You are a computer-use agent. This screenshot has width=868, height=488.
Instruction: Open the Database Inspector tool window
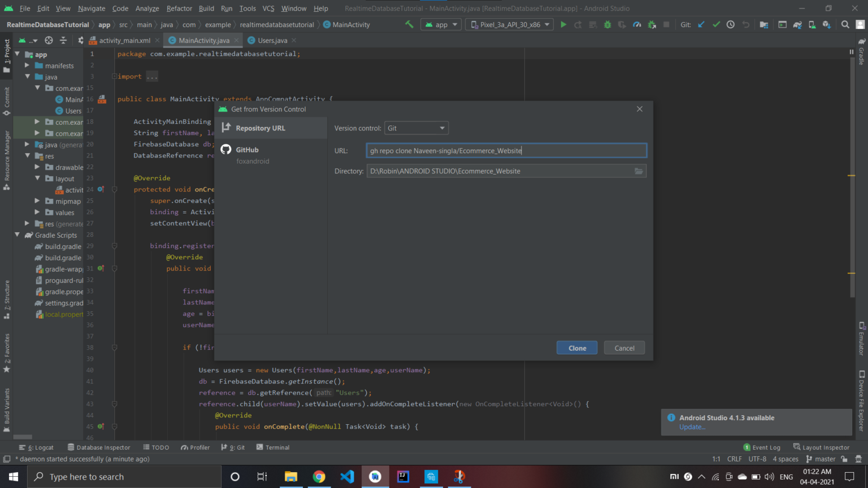point(99,447)
